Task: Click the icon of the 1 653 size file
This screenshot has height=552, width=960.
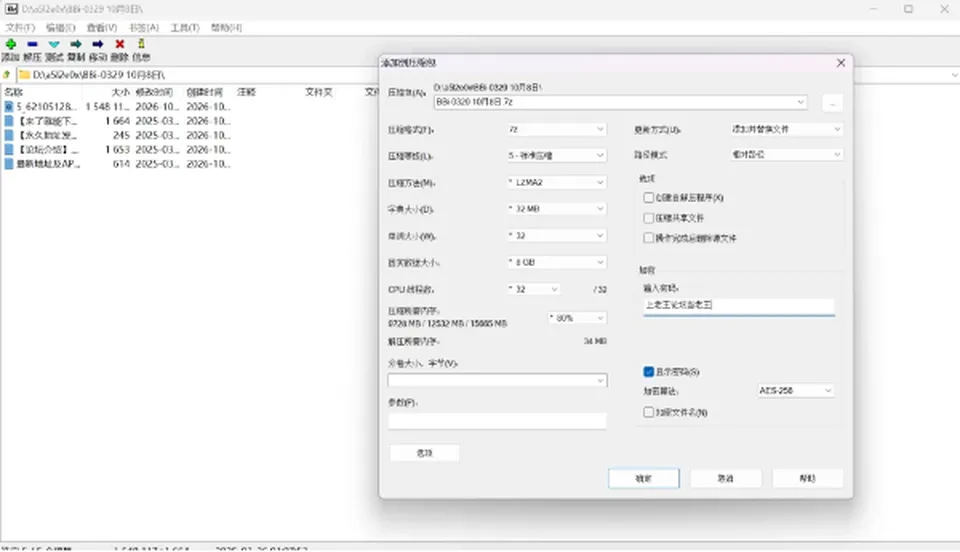Action: [x=9, y=149]
